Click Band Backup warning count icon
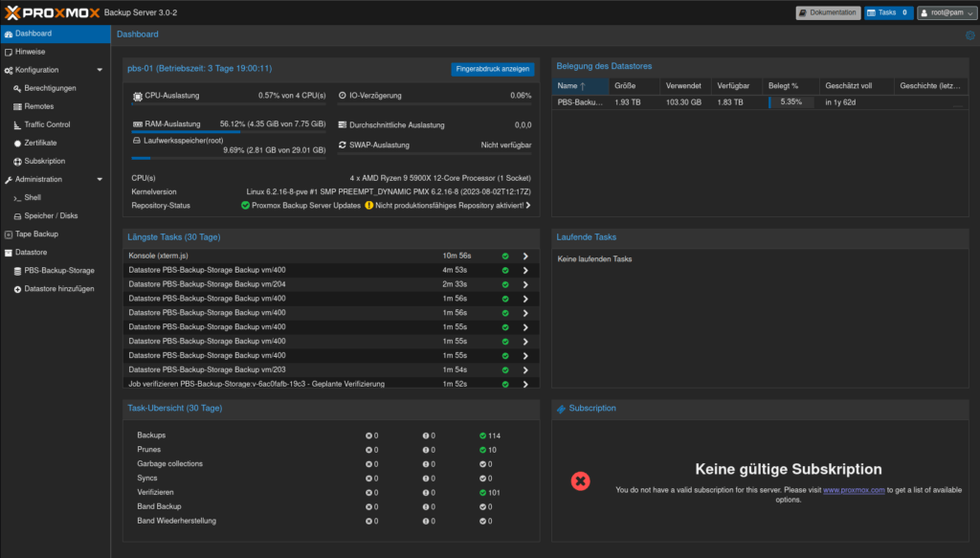 (x=426, y=506)
